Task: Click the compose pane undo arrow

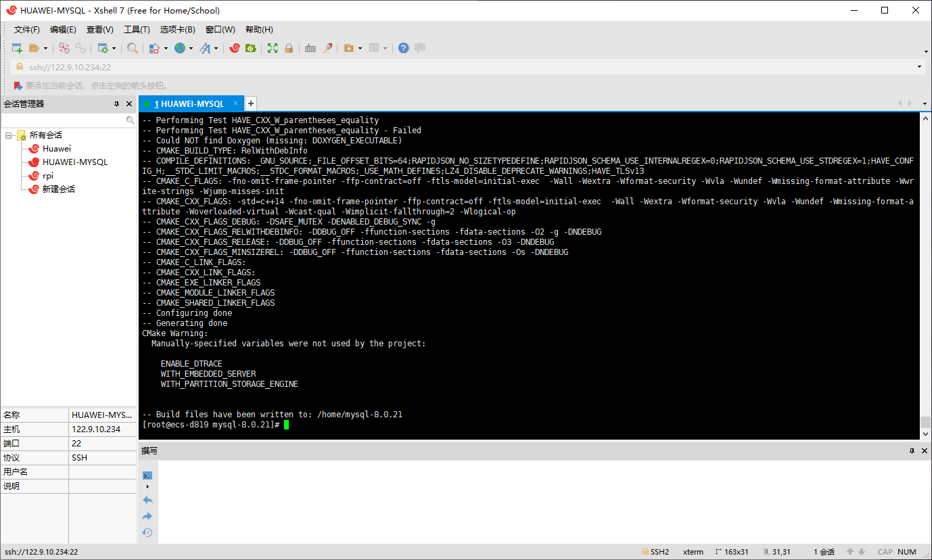Action: [x=147, y=500]
